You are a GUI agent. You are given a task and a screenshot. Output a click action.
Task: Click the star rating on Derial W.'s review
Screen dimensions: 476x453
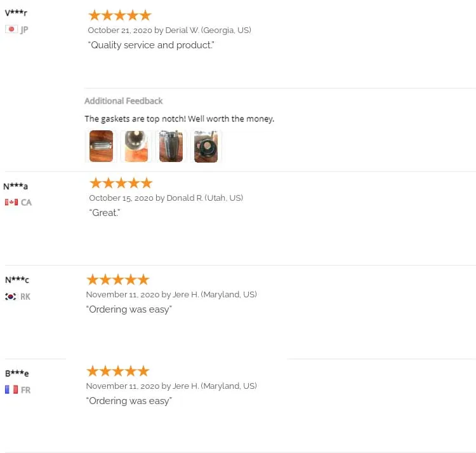[120, 15]
